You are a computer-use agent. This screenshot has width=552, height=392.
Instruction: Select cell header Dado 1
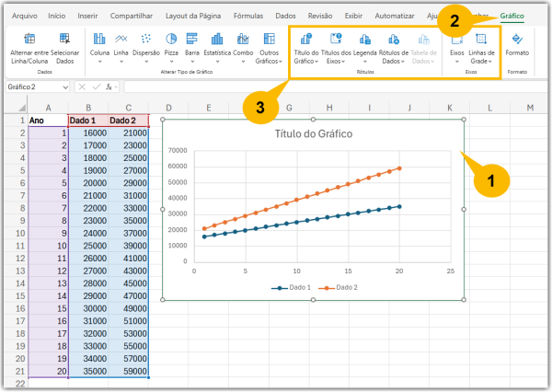click(87, 121)
